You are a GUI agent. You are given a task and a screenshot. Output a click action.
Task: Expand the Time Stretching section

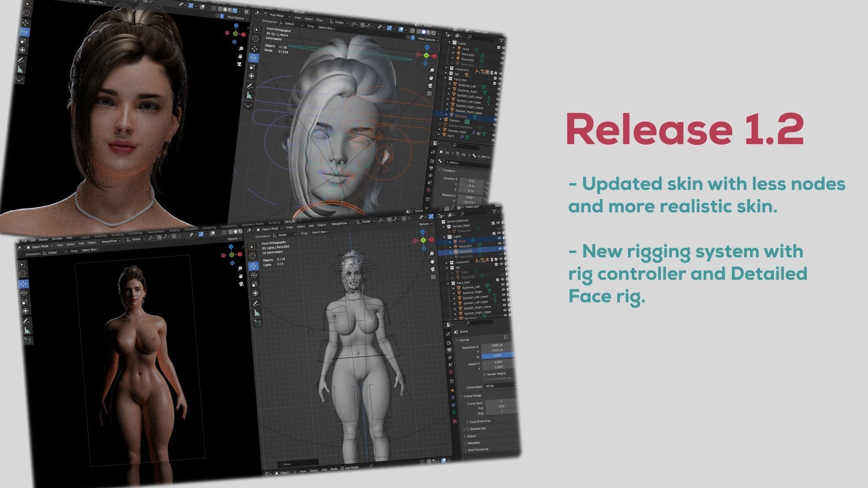(x=479, y=421)
